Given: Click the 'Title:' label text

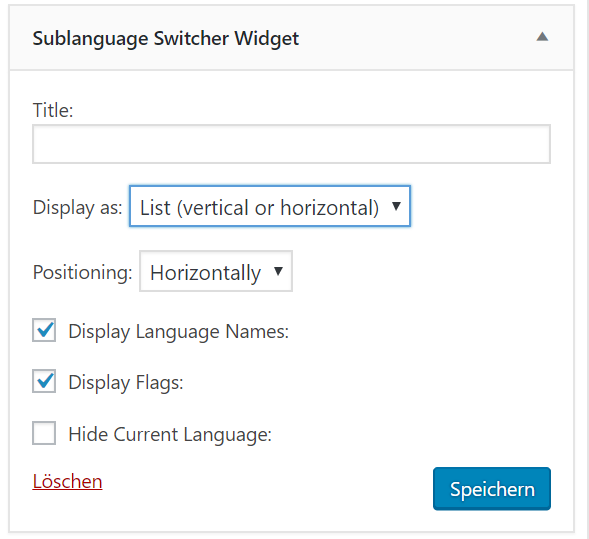Looking at the screenshot, I should pyautogui.click(x=53, y=110).
